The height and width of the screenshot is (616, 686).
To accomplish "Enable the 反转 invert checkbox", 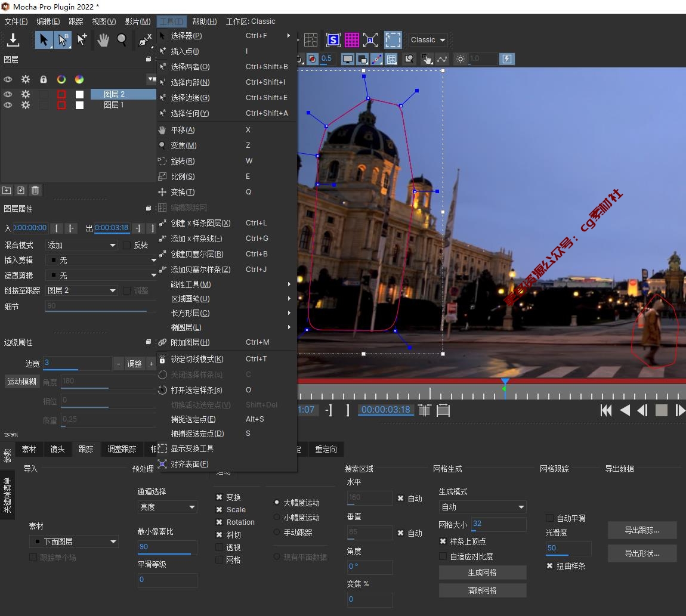I will point(127,246).
